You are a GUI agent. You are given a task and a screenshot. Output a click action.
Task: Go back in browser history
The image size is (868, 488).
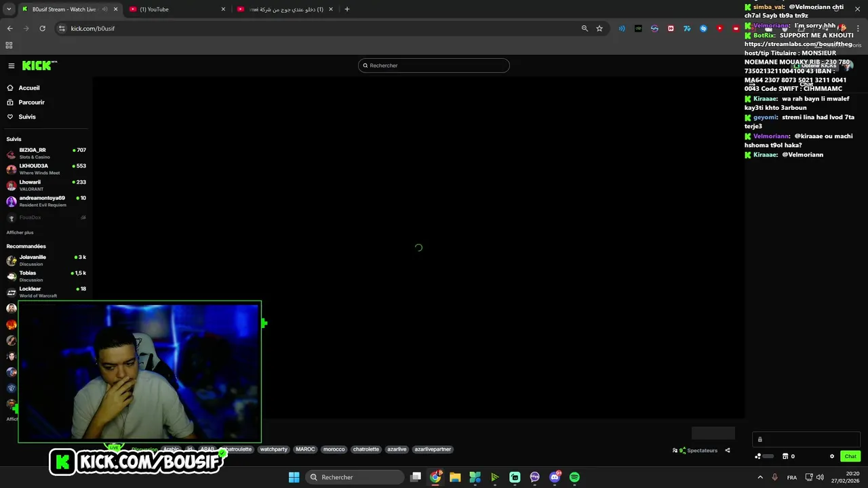point(9,28)
